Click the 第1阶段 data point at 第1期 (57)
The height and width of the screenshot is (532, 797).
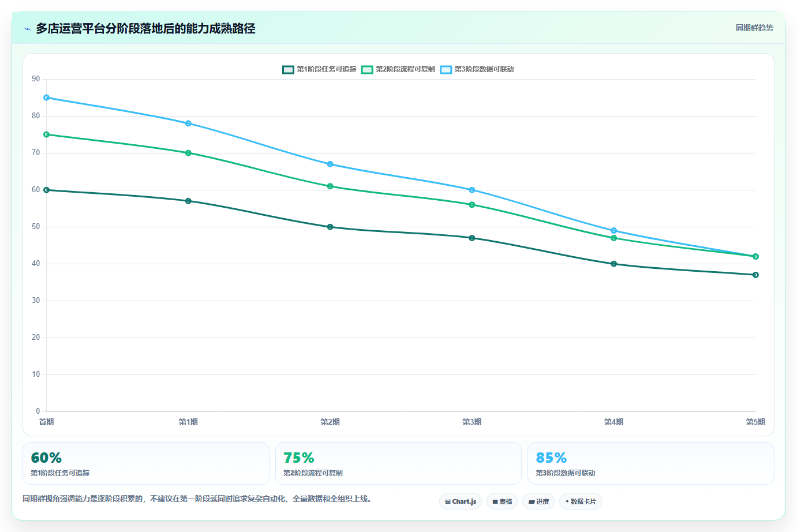188,201
